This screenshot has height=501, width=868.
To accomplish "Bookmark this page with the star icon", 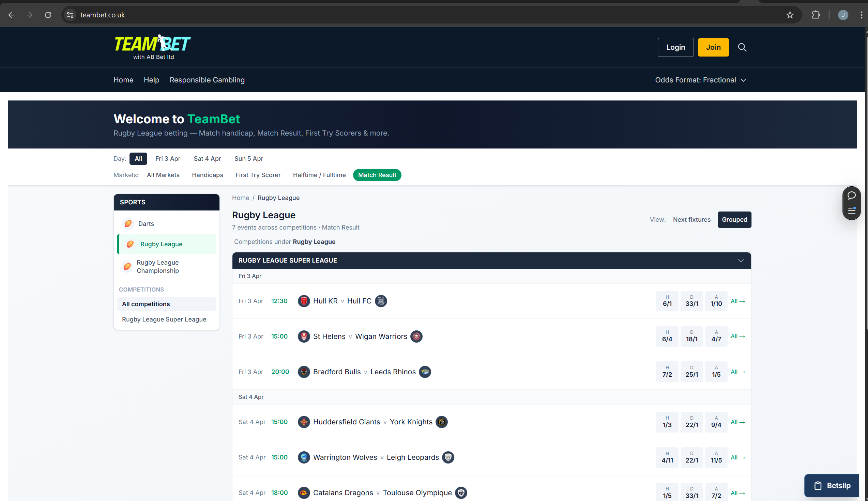I will click(x=790, y=15).
